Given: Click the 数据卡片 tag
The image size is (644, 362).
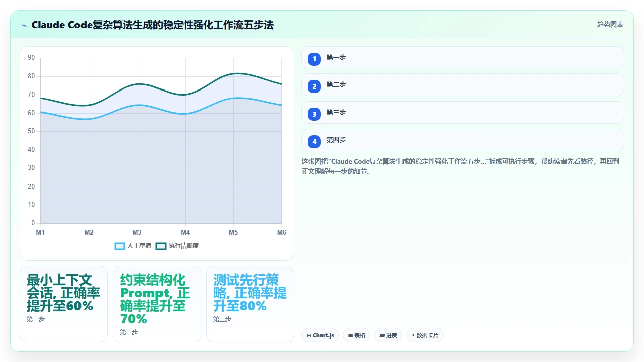Looking at the screenshot, I should point(425,335).
